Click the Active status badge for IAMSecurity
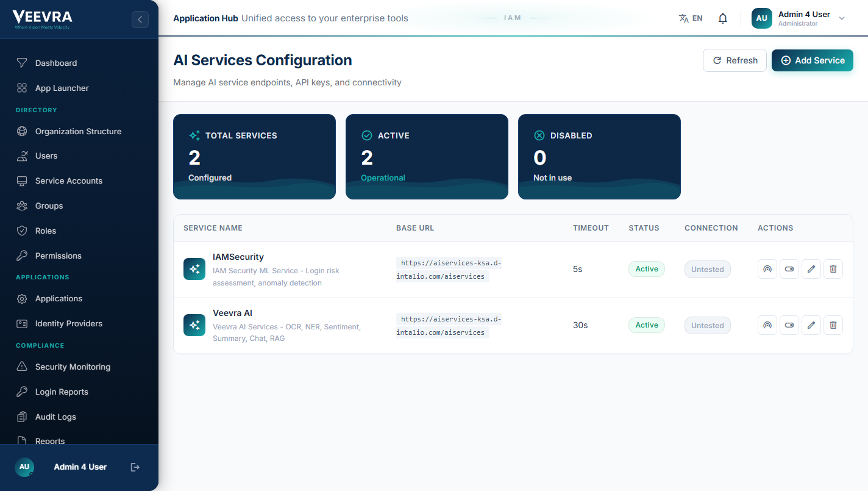The image size is (868, 491). (x=647, y=269)
